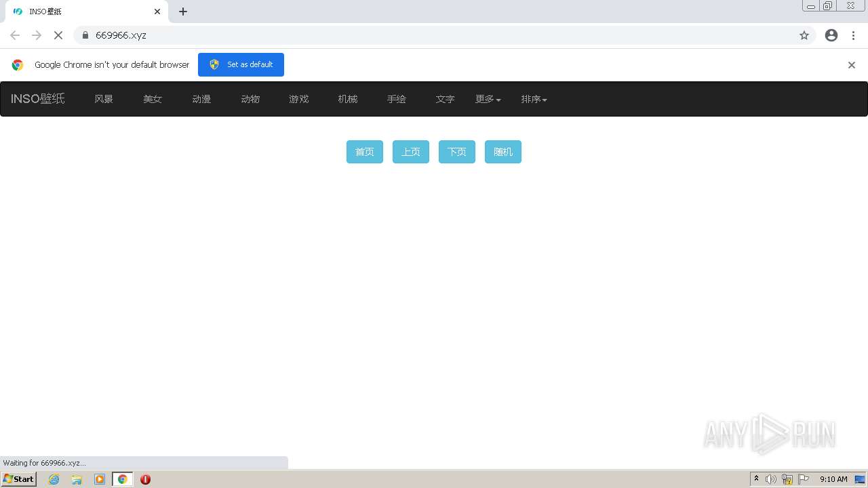The width and height of the screenshot is (868, 488).
Task: Show hidden system tray icons
Action: [x=756, y=479]
